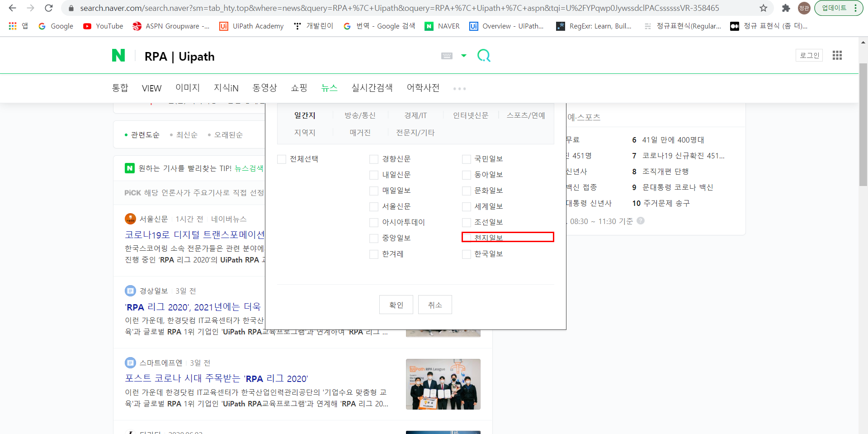Reload the page
This screenshot has width=868, height=434.
pyautogui.click(x=49, y=8)
